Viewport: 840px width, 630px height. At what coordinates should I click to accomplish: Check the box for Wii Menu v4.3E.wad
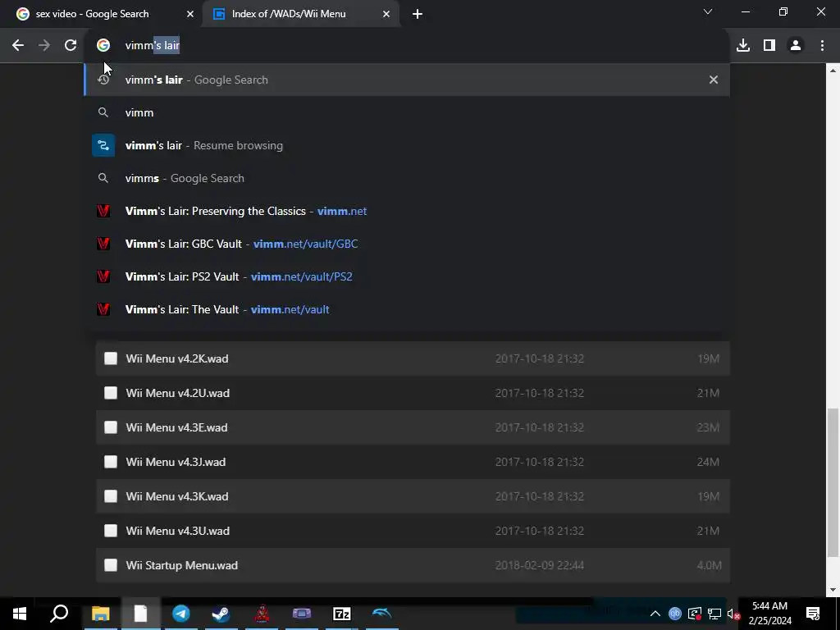(111, 427)
